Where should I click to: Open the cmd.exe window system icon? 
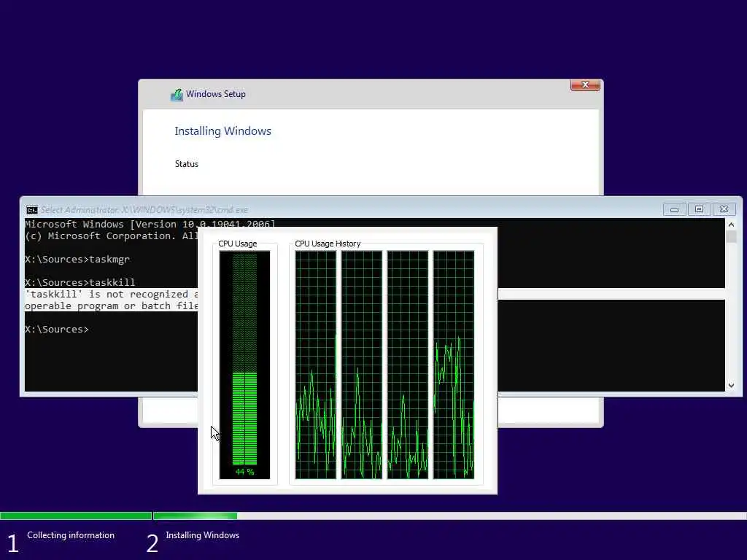(32, 210)
